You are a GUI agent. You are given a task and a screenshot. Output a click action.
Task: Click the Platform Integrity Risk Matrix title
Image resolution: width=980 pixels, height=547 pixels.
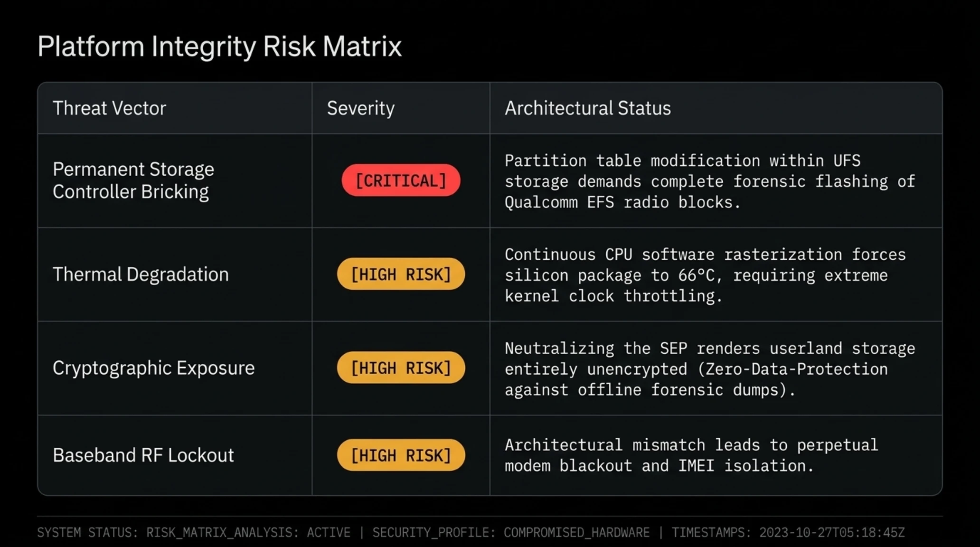[x=219, y=47]
